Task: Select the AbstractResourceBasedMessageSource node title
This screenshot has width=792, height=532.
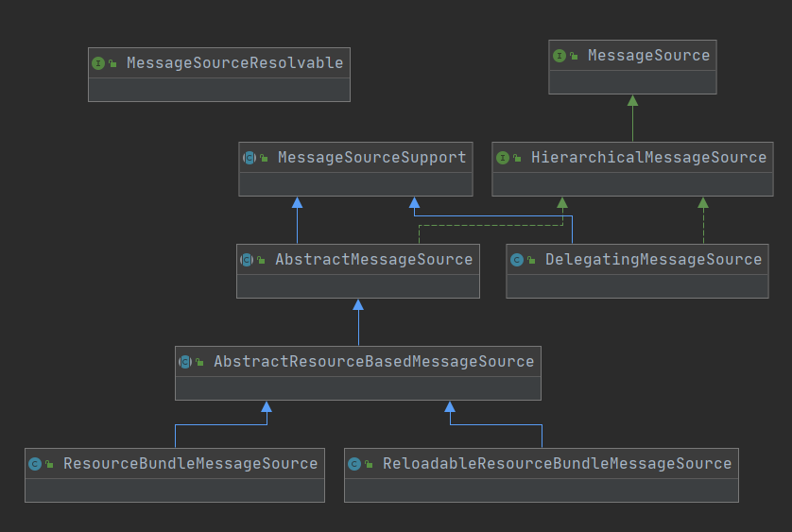Action: click(373, 361)
